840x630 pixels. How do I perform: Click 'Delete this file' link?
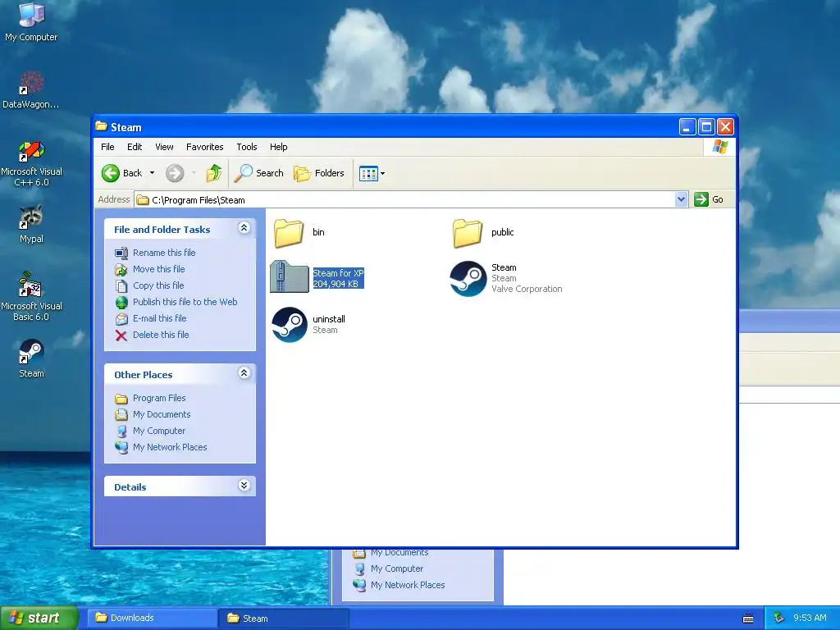161,335
